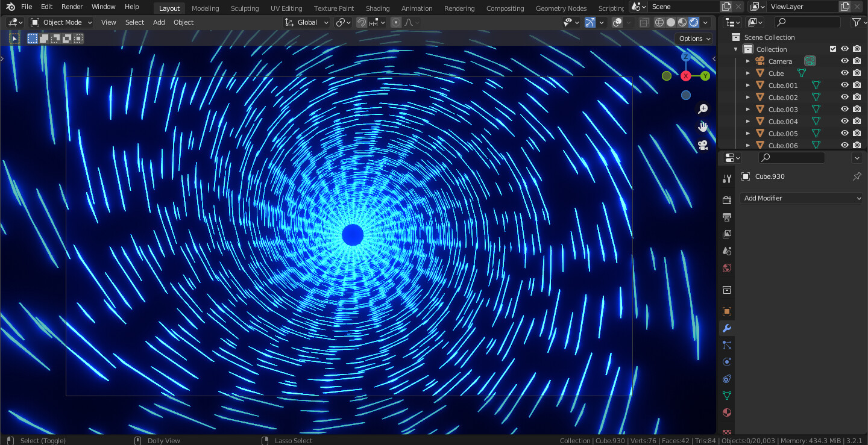Expand the Cube.002 outliner entry
Viewport: 868px width, 445px height.
747,97
